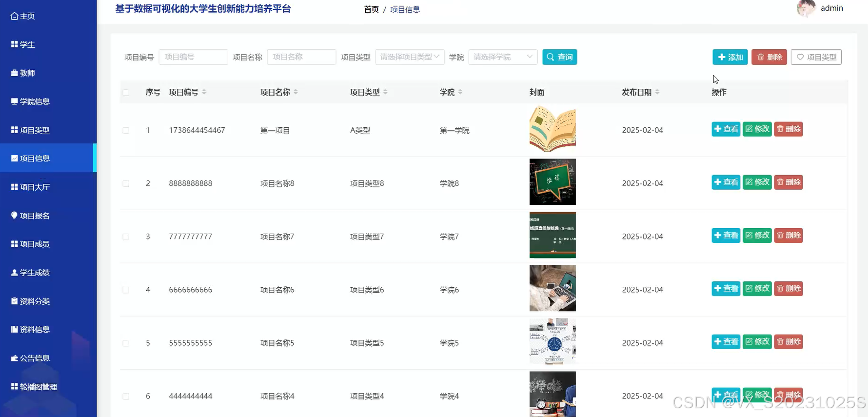Click 查看 for 项目名称6
Image resolution: width=868 pixels, height=417 pixels.
(x=726, y=289)
